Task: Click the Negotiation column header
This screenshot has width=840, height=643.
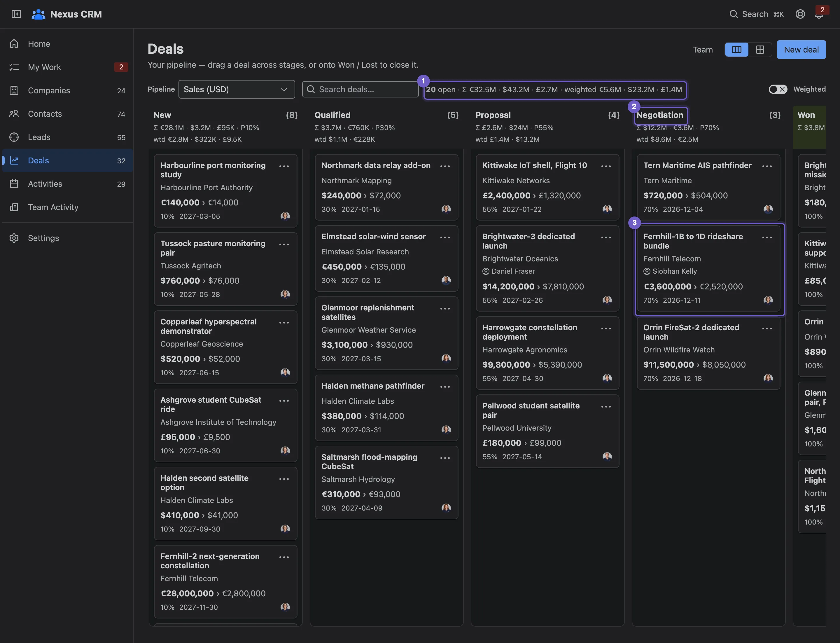Action: [x=660, y=115]
